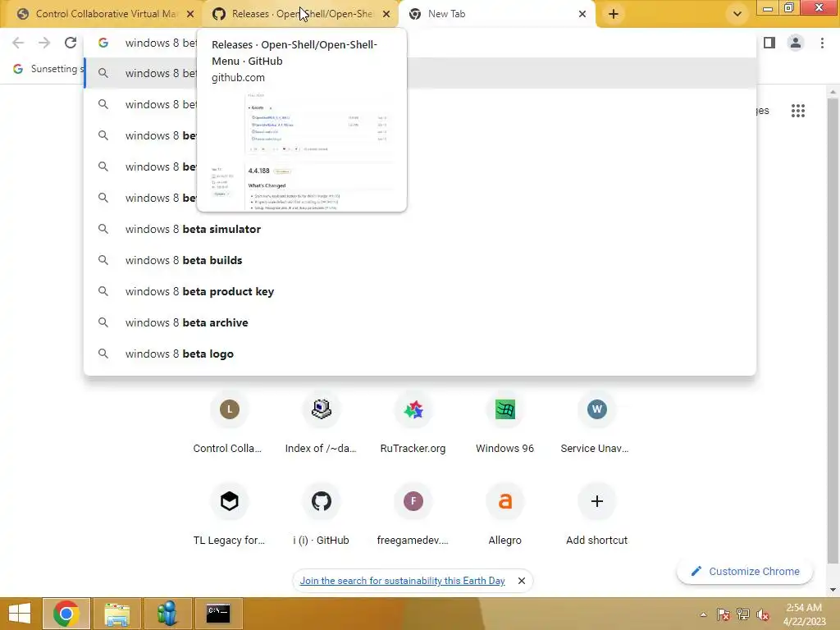Open the Allegro shortcut
Viewport: 840px width, 630px height.
click(x=505, y=515)
